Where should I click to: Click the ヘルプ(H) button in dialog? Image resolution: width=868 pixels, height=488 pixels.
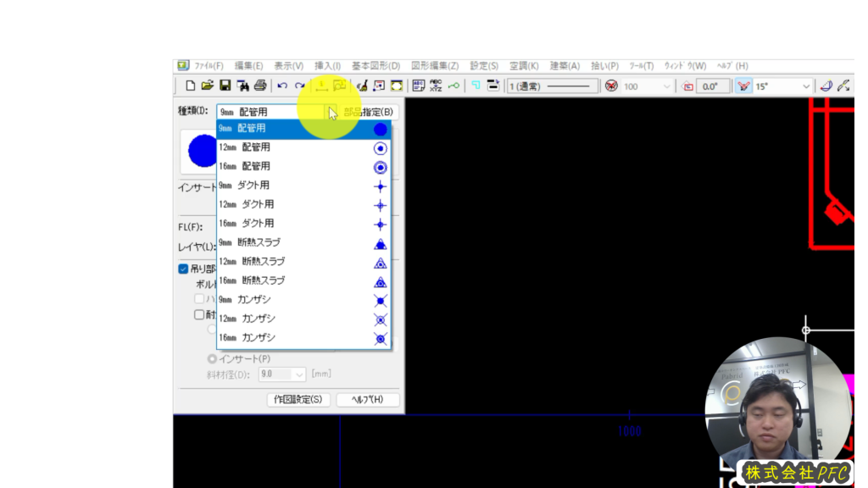(x=367, y=399)
